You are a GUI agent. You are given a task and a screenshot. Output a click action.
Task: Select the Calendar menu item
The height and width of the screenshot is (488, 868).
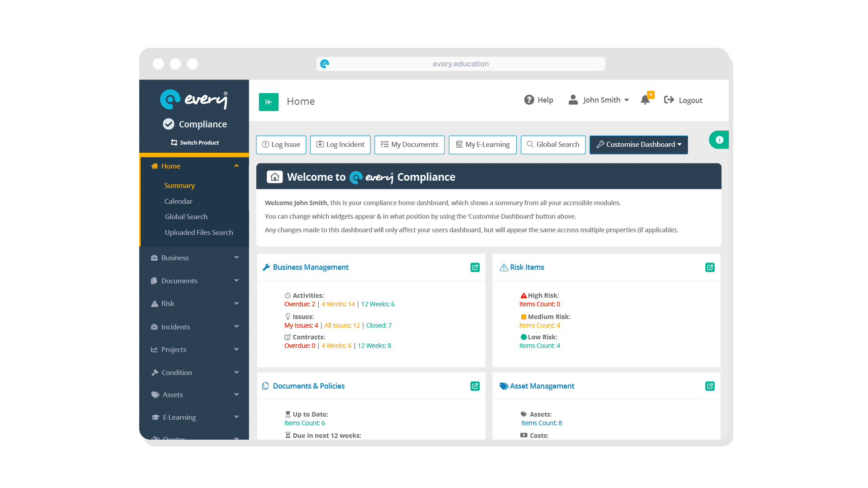pyautogui.click(x=178, y=201)
